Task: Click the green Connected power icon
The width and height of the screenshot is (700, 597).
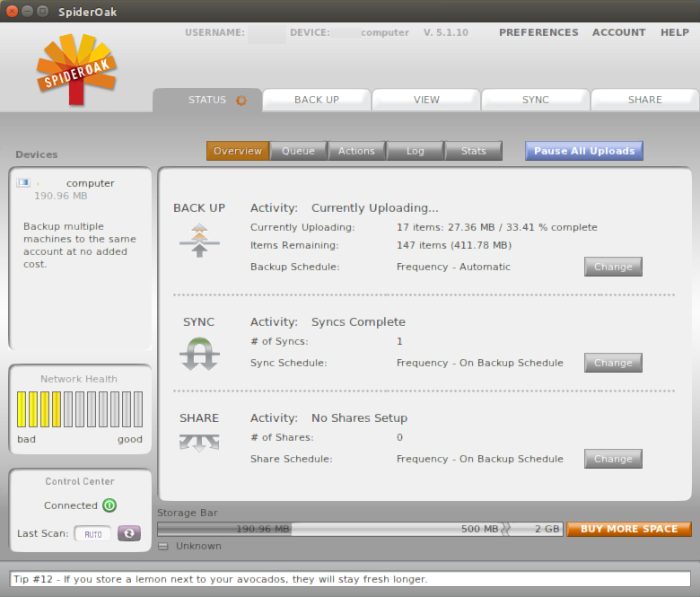Action: click(109, 505)
